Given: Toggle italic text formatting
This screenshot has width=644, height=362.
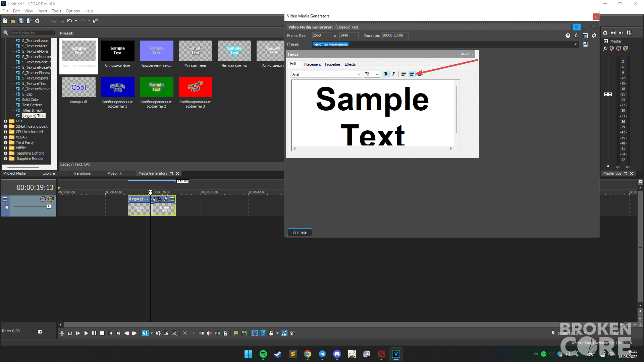Looking at the screenshot, I should (393, 74).
